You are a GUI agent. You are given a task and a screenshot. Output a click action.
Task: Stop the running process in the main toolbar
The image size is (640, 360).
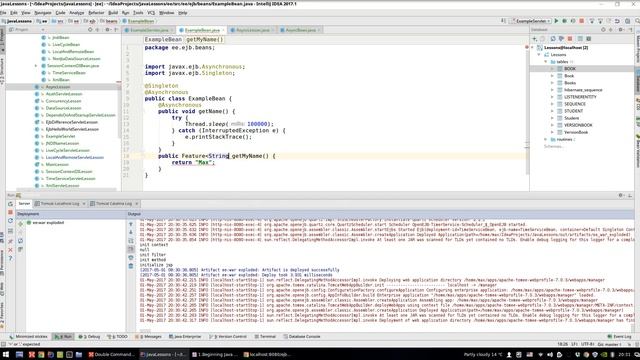pos(582,21)
